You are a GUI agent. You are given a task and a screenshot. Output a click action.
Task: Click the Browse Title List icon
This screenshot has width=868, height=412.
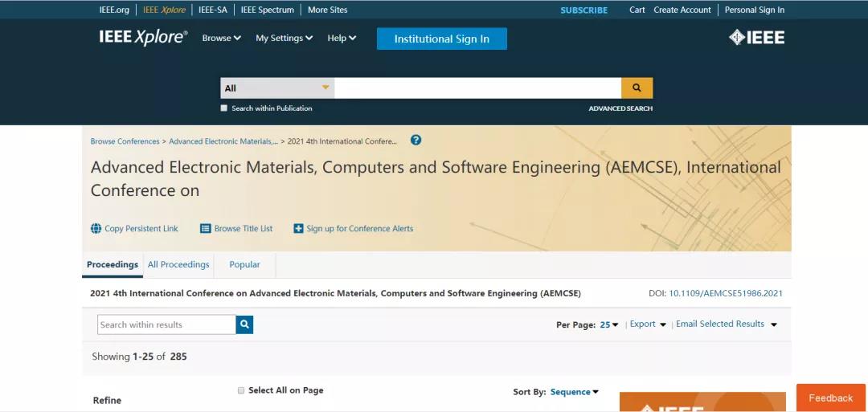click(206, 228)
